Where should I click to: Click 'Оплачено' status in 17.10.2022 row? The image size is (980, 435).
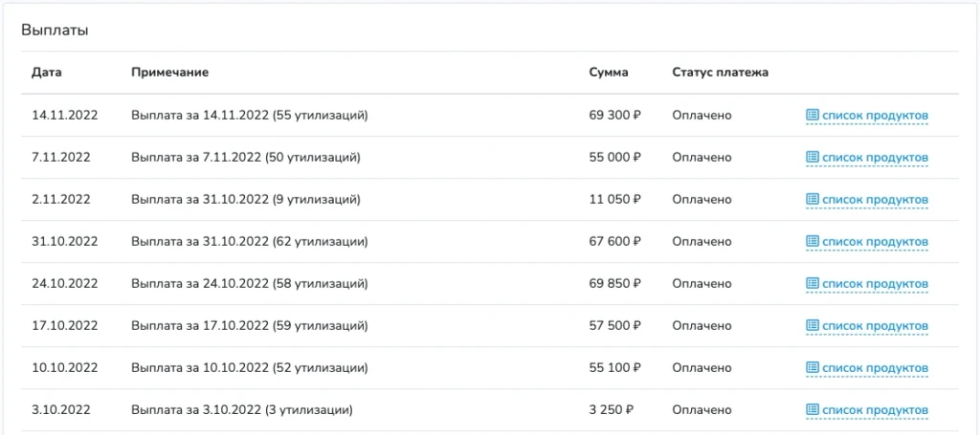(702, 326)
